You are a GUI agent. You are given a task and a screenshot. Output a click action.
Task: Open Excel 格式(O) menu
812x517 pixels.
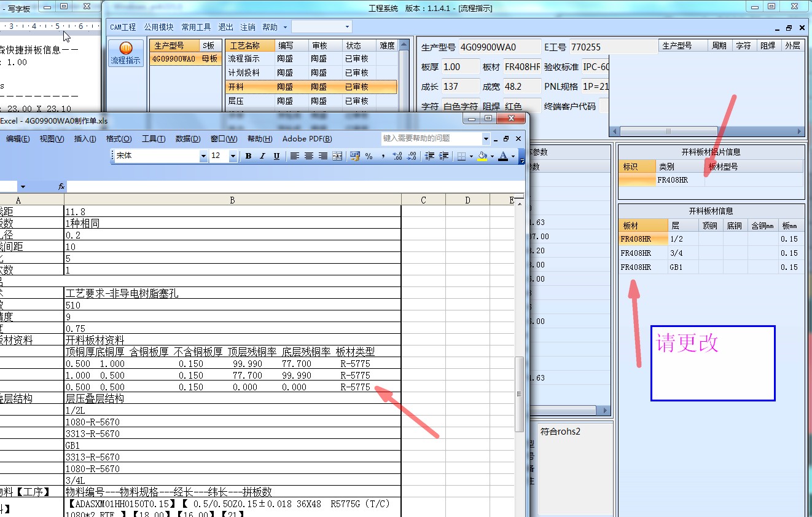point(119,139)
